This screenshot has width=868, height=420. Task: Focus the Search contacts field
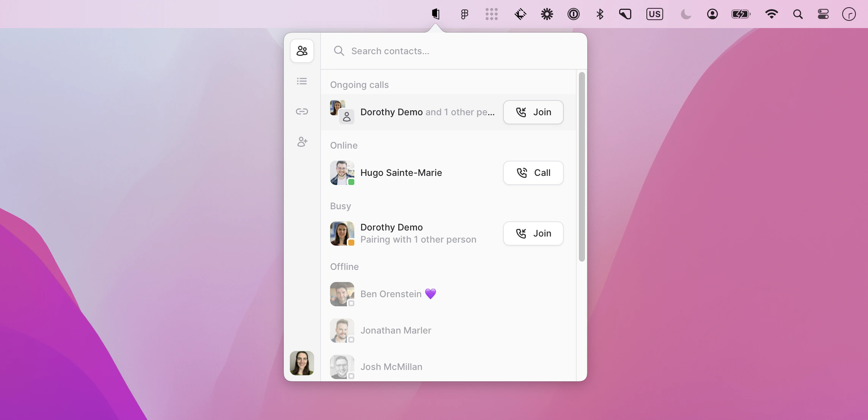pos(454,51)
